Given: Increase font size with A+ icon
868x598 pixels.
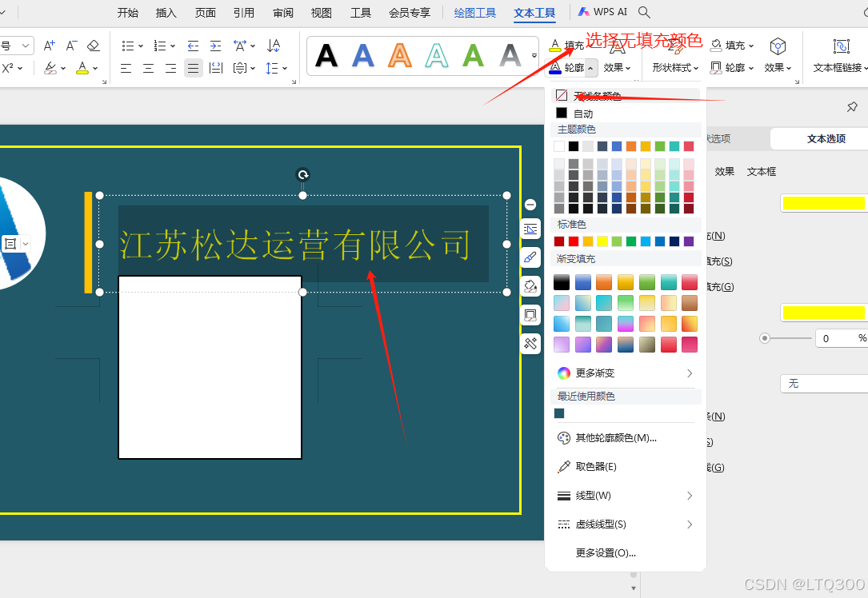Looking at the screenshot, I should [50, 46].
